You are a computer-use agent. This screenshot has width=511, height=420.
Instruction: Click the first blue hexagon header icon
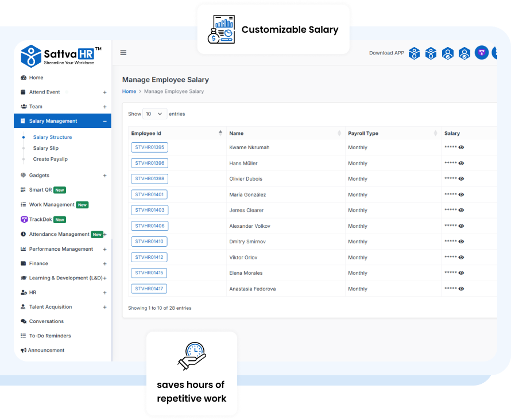click(x=414, y=53)
